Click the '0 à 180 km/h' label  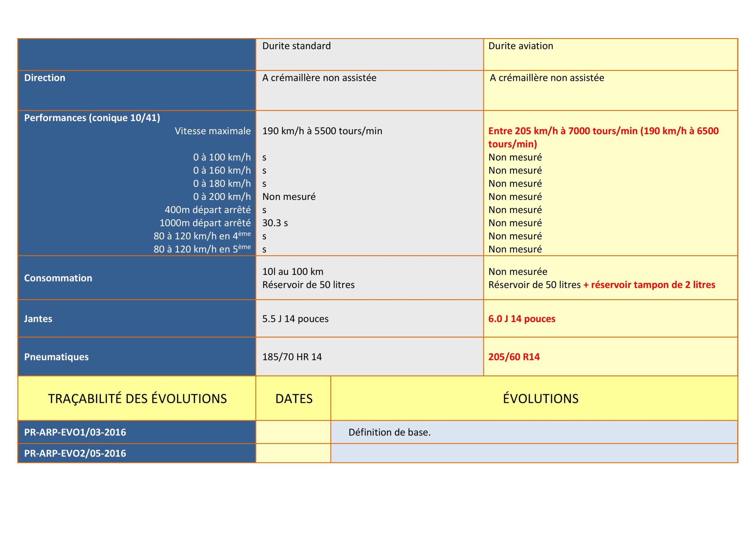(x=222, y=184)
